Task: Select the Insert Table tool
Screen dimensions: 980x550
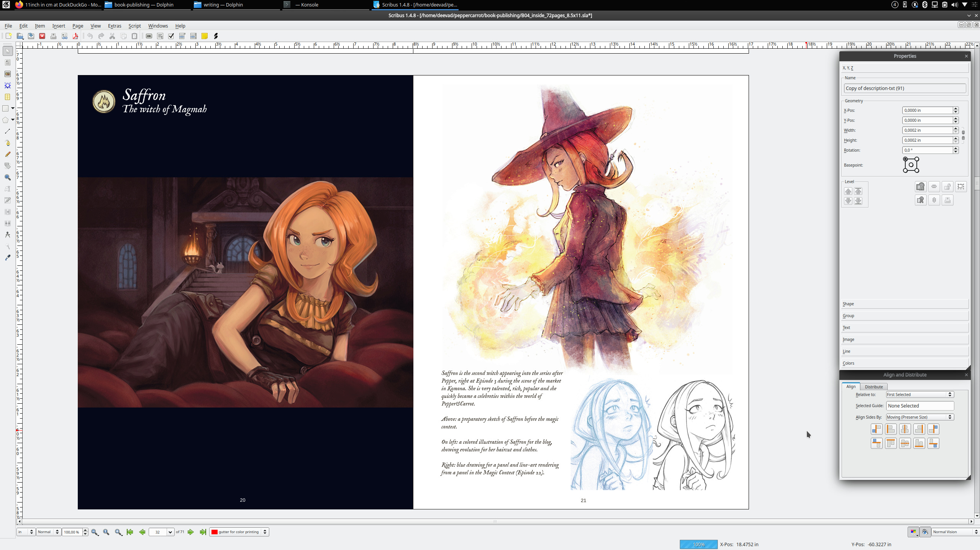Action: tap(8, 97)
